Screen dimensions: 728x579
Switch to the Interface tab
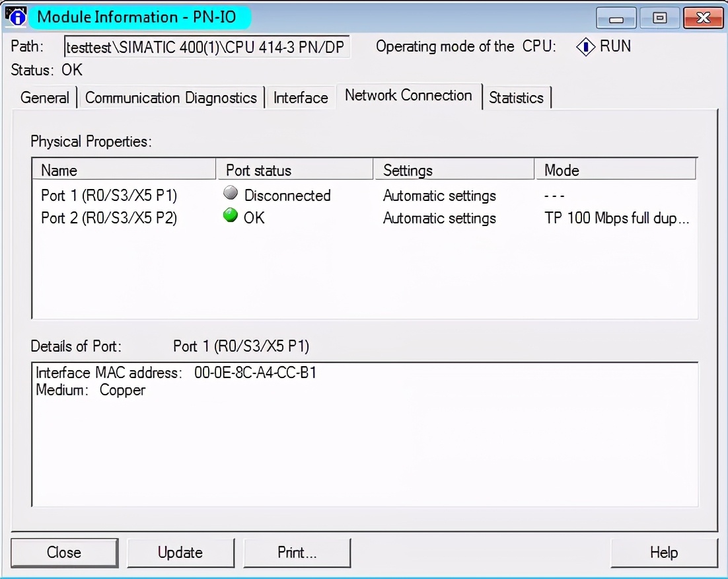click(300, 97)
